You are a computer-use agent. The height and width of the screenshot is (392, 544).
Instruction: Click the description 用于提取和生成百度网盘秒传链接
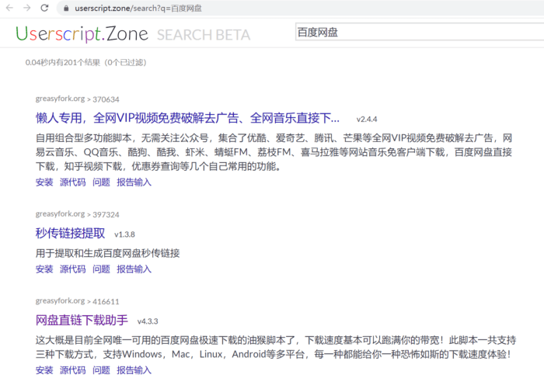[107, 253]
